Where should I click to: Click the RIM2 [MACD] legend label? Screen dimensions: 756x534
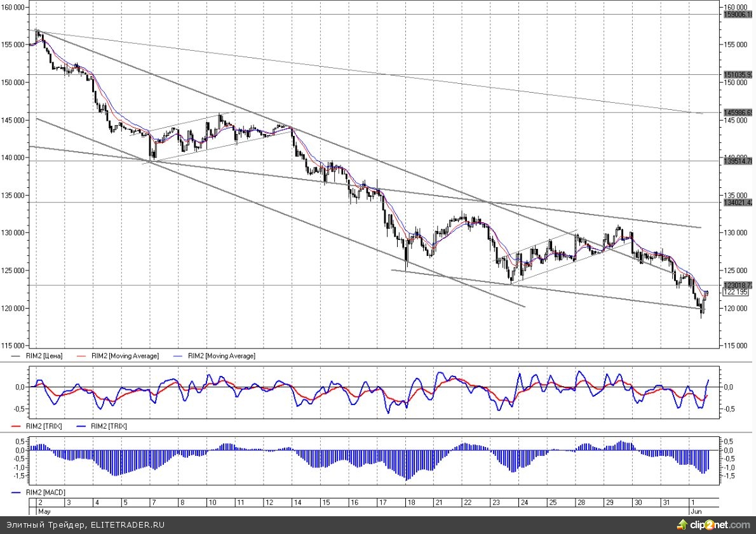point(46,492)
